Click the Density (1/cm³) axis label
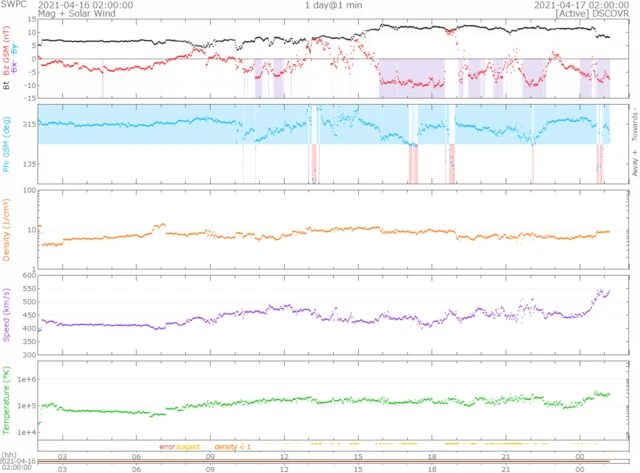Viewport: 640px width, 473px height. tap(6, 232)
